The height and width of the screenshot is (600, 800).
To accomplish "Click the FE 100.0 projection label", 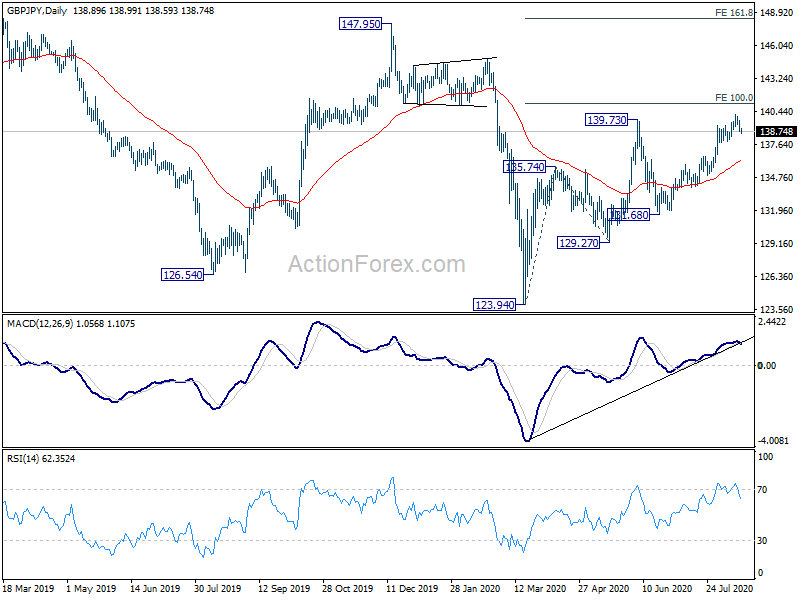I will pyautogui.click(x=734, y=97).
